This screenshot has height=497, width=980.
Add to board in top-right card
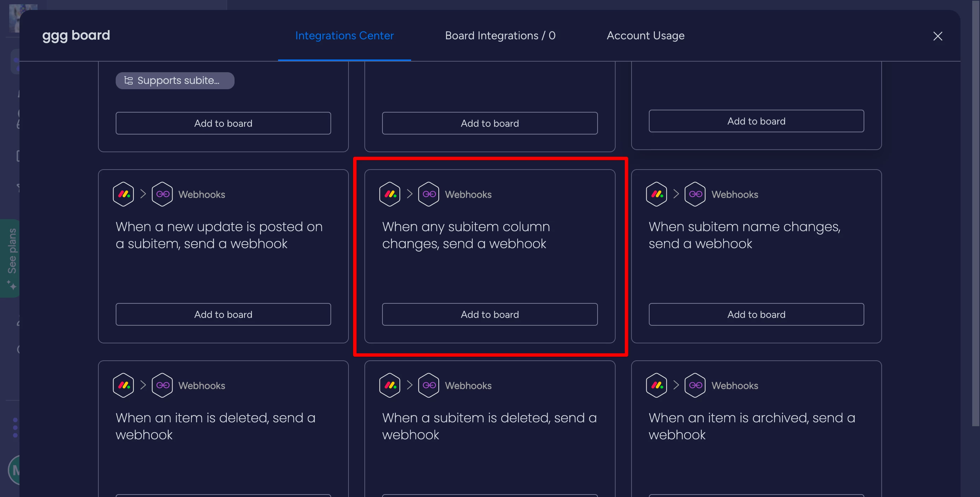(x=756, y=121)
